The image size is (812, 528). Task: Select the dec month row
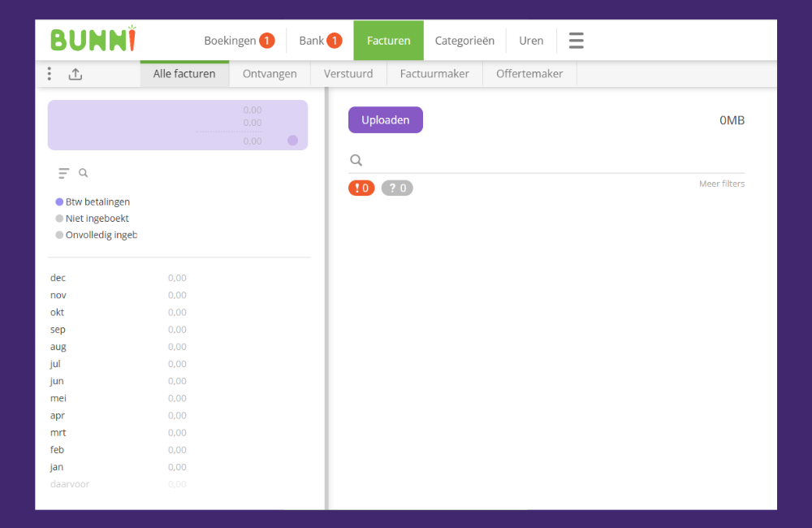click(58, 278)
